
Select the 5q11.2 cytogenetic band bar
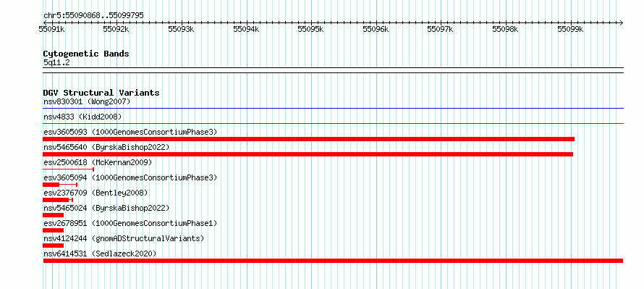click(x=333, y=70)
